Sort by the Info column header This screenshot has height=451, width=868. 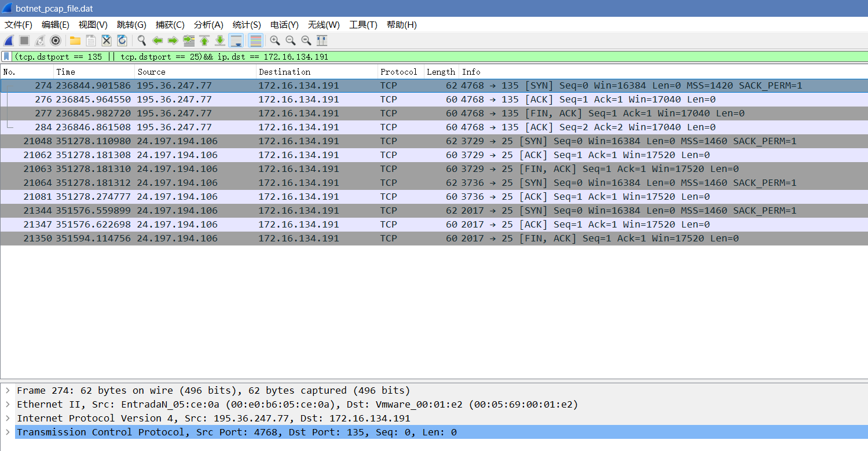click(x=664, y=72)
